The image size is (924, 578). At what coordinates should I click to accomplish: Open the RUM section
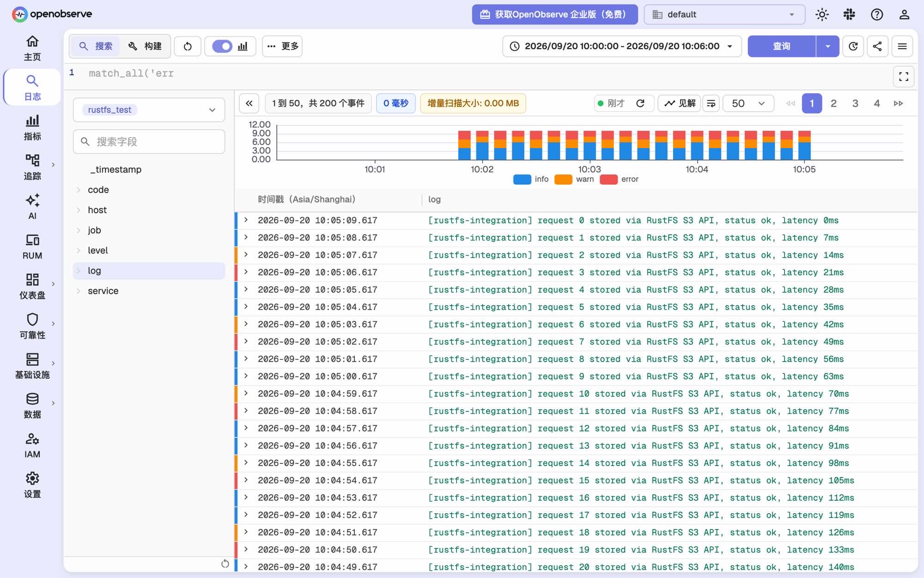[32, 247]
